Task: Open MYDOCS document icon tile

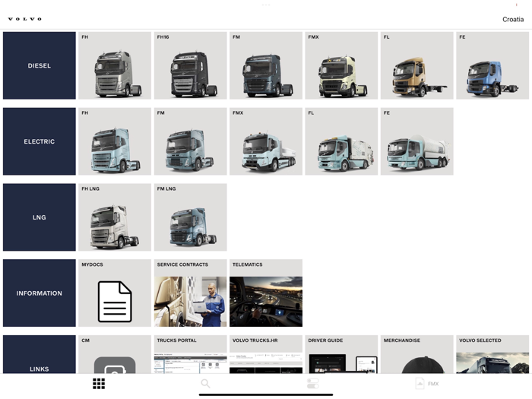Action: point(115,293)
